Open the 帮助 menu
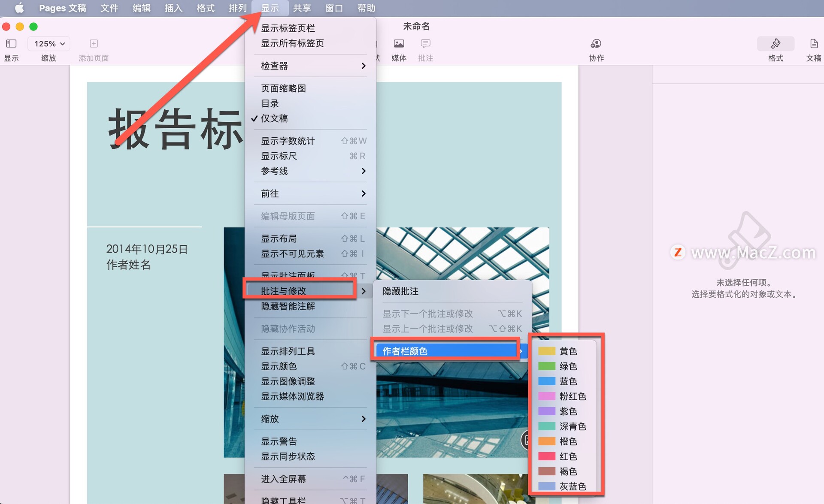Image resolution: width=824 pixels, height=504 pixels. 366,8
